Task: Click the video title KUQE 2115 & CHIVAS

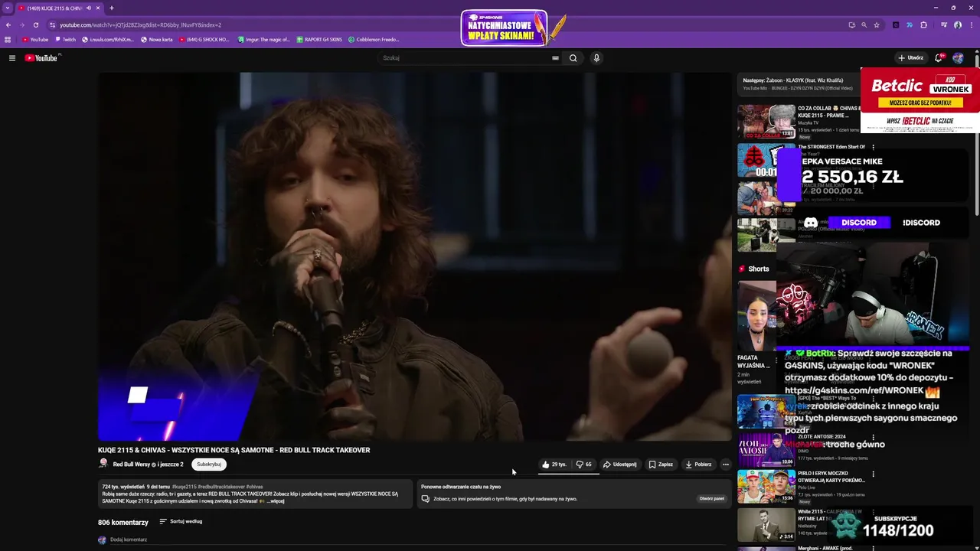Action: (234, 450)
